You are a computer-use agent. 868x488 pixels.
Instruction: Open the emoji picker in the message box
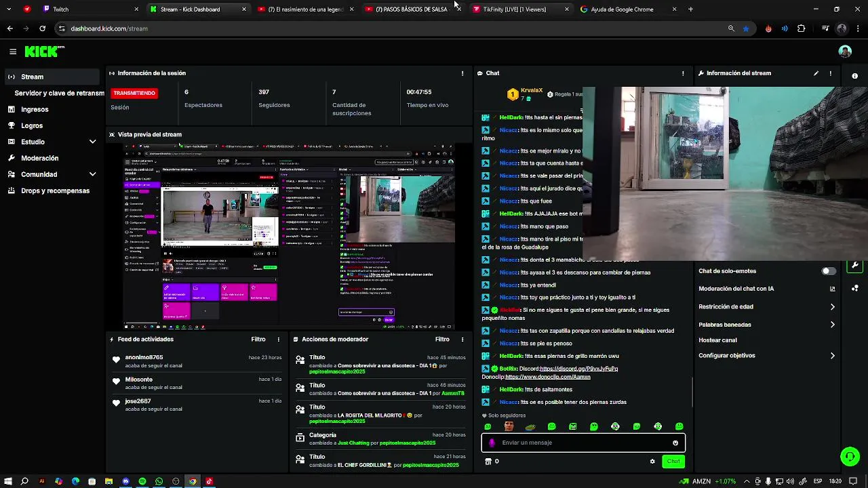(x=675, y=443)
